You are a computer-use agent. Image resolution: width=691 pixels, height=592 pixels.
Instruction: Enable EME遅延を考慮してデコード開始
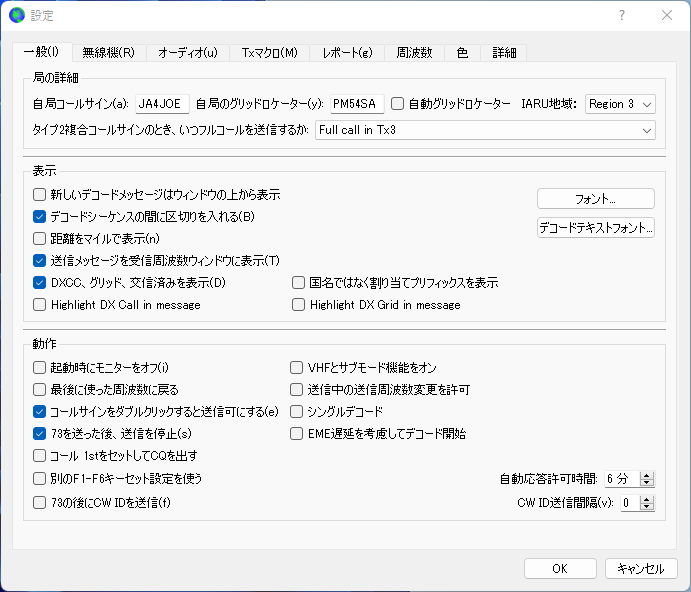click(296, 433)
